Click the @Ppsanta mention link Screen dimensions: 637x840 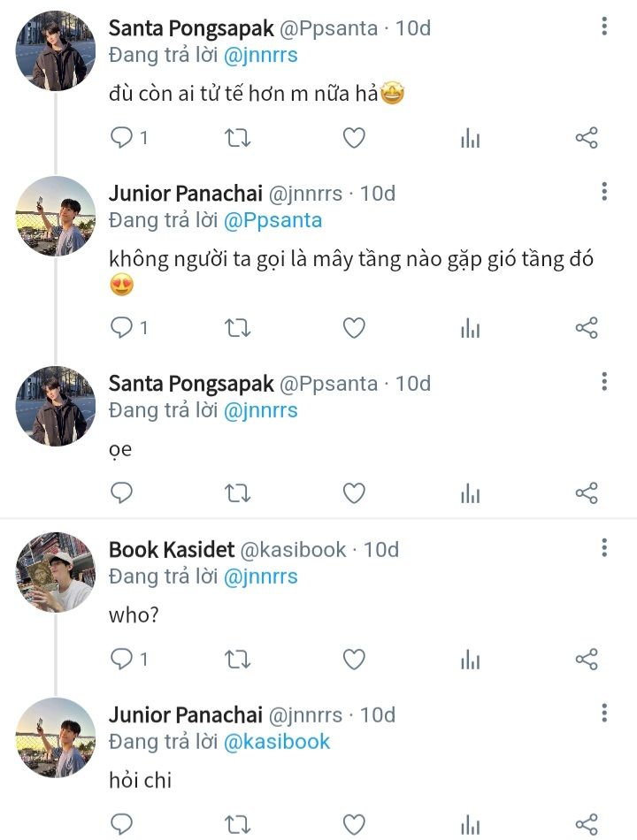pyautogui.click(x=272, y=220)
